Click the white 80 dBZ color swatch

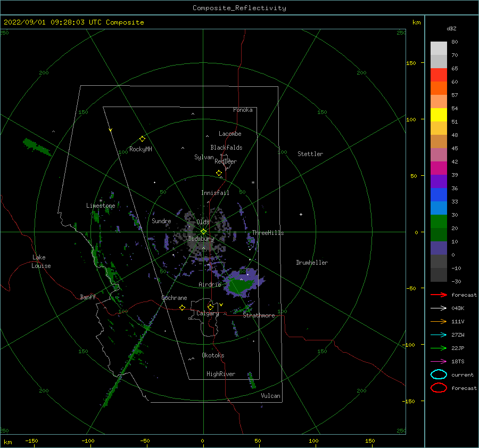(439, 48)
